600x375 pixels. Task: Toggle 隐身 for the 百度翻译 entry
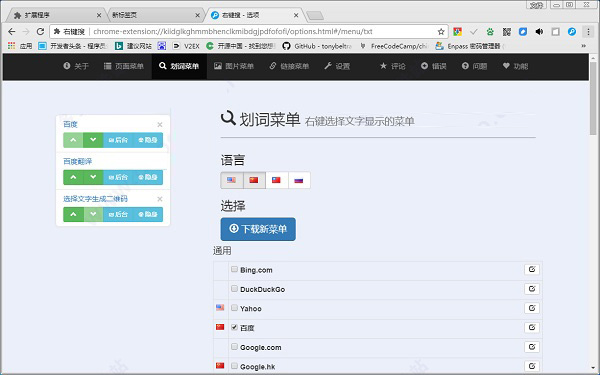(x=148, y=177)
